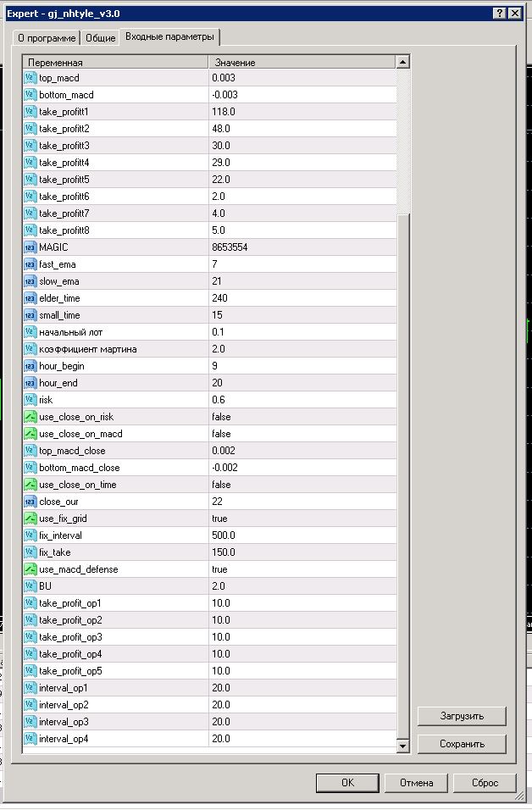
Task: Click the Значение column header
Action: [x=302, y=62]
